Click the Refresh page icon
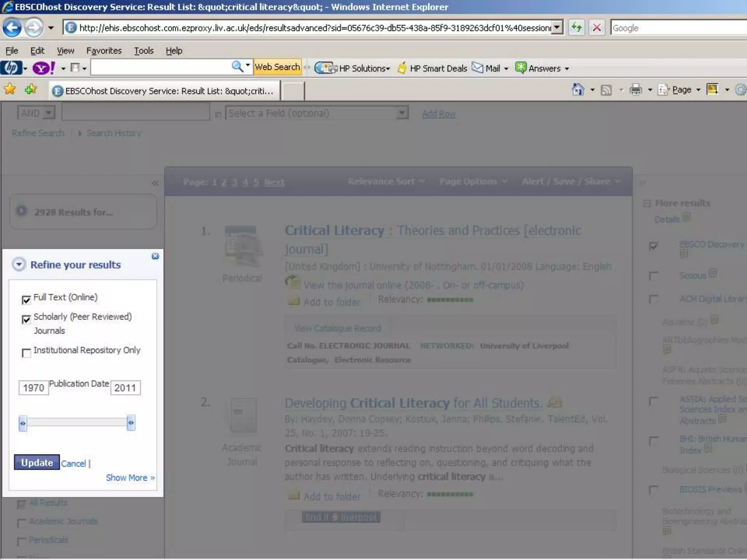 pos(576,28)
